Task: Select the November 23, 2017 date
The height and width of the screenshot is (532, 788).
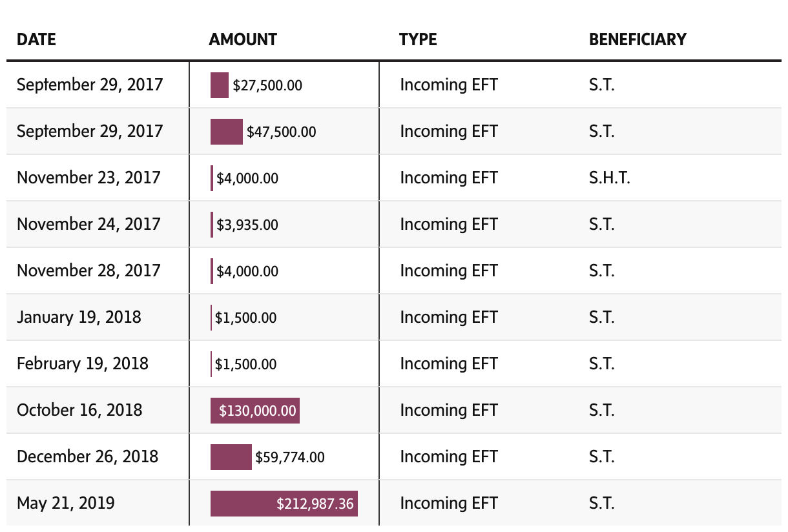Action: click(88, 178)
